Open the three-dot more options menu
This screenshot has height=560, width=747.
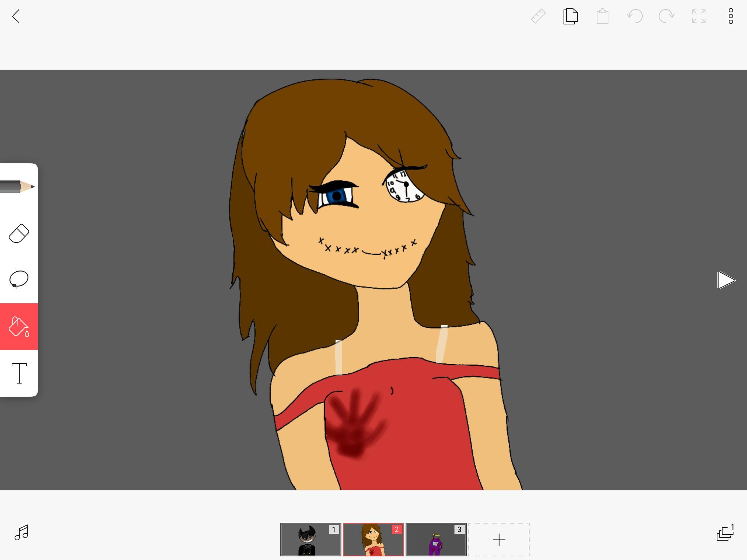731,16
